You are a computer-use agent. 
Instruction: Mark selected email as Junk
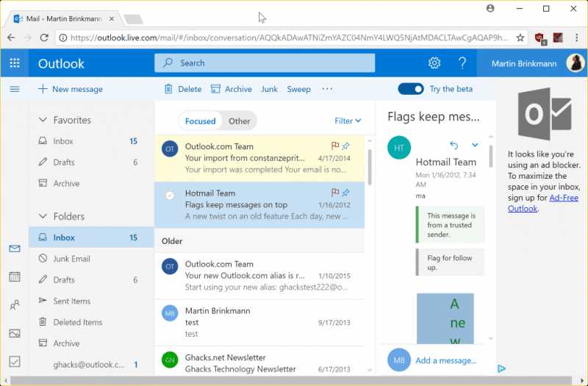tap(269, 89)
